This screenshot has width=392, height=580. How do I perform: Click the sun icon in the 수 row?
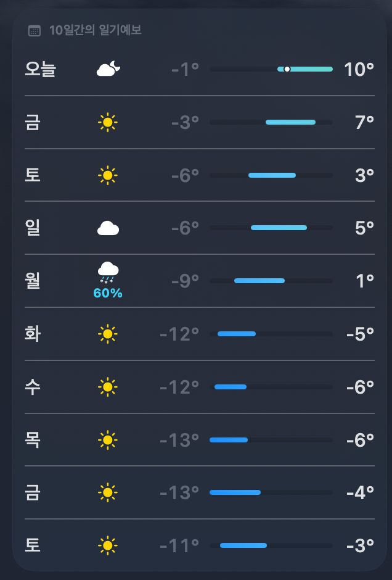click(108, 387)
